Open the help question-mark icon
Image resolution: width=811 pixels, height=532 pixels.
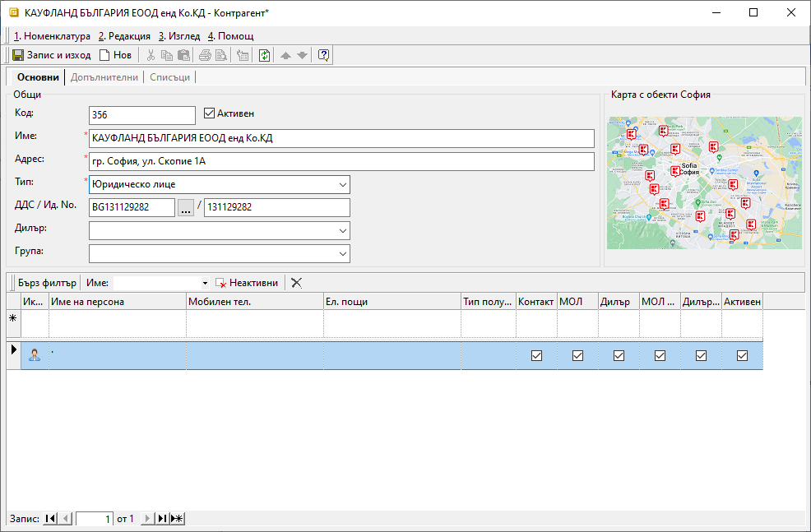click(323, 56)
